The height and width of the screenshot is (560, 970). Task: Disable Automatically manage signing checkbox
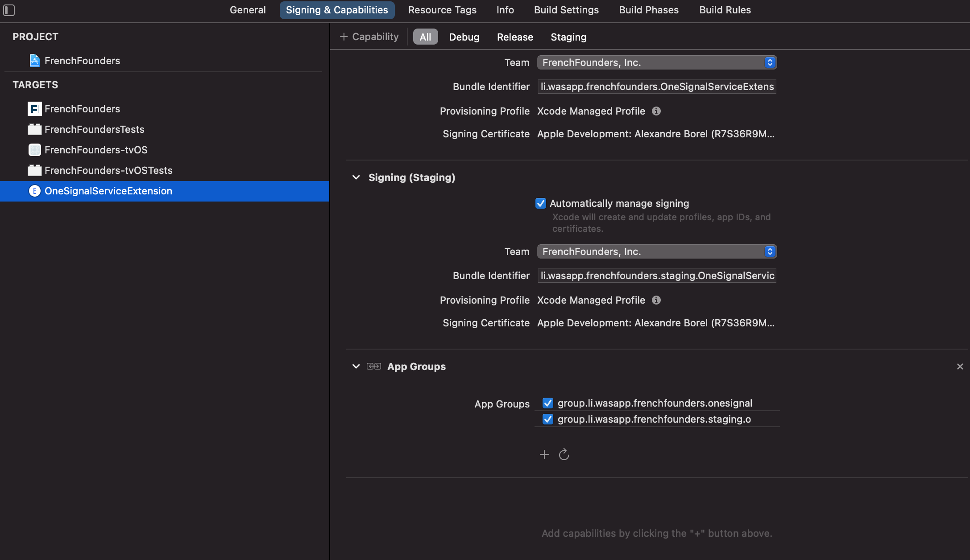[x=540, y=203]
